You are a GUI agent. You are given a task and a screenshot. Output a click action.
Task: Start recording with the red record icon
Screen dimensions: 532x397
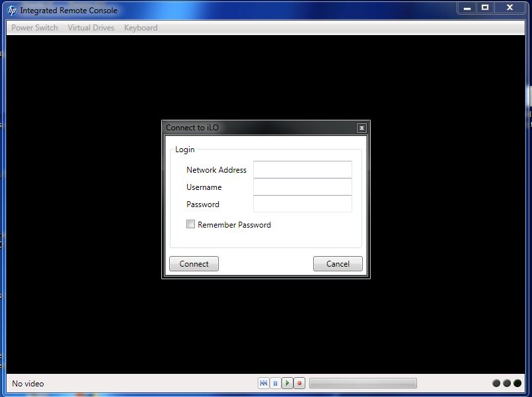[x=299, y=383]
